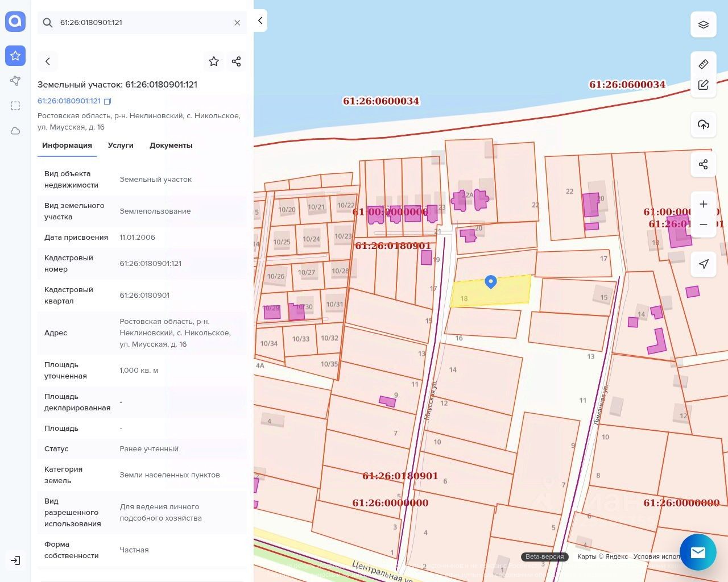The width and height of the screenshot is (728, 582).
Task: Open the favorites section in sidebar
Action: coord(15,56)
